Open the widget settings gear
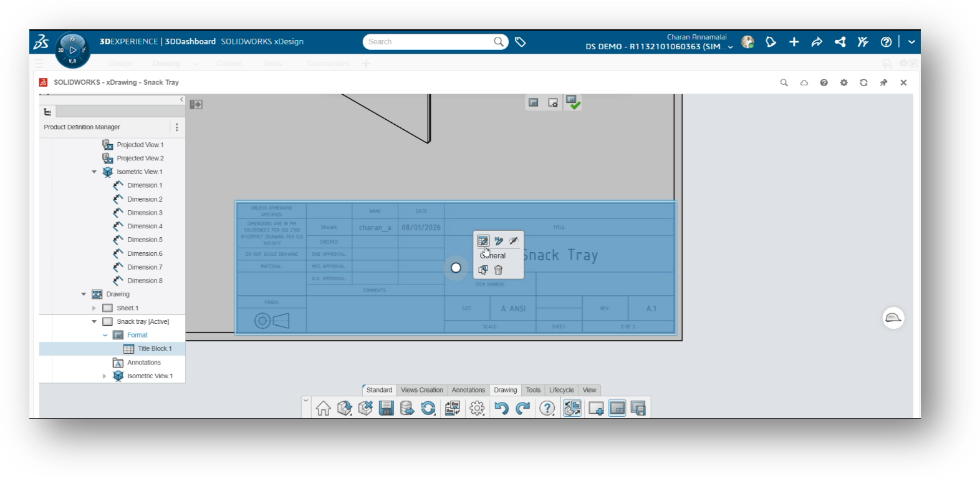Screen dimensions: 980x478 click(x=843, y=82)
